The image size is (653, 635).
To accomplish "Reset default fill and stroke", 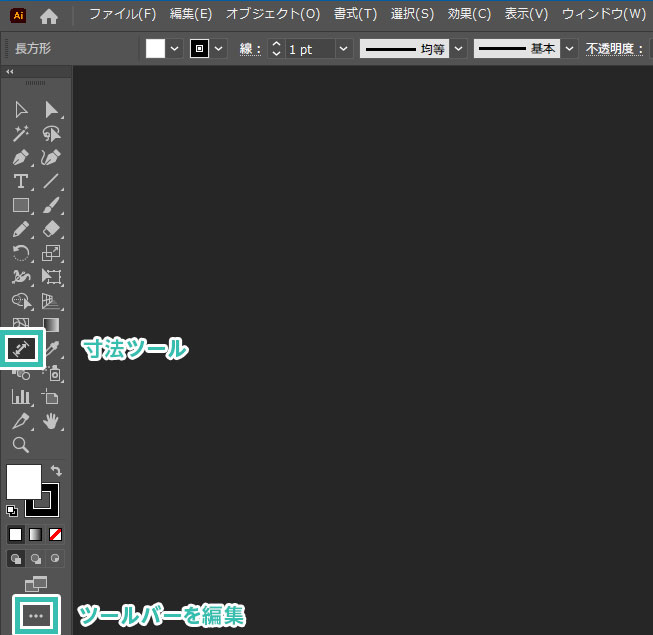I will tap(12, 510).
